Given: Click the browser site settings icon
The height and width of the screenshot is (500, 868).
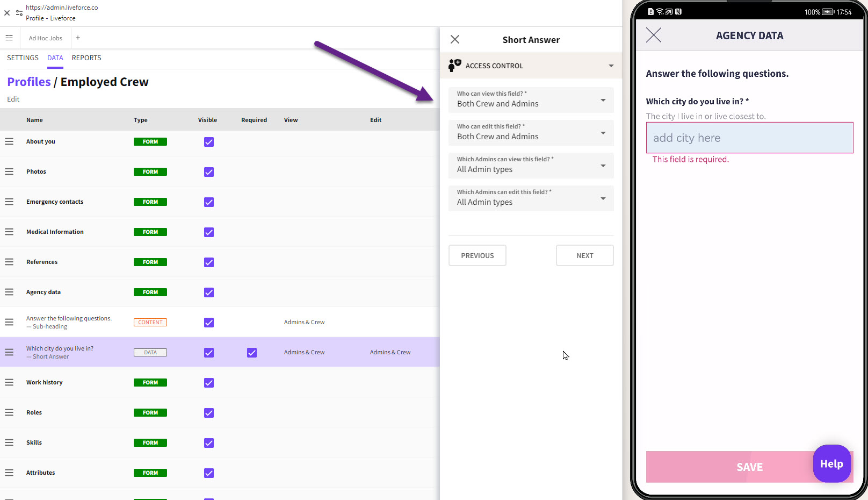Looking at the screenshot, I should click(19, 12).
